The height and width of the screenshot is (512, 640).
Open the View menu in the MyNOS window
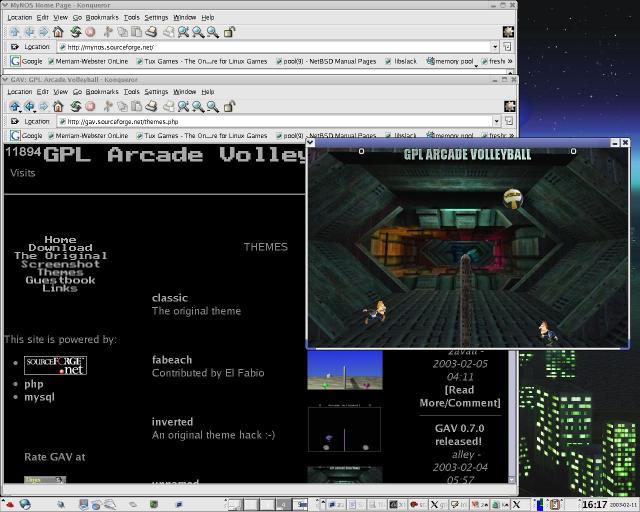tap(60, 18)
